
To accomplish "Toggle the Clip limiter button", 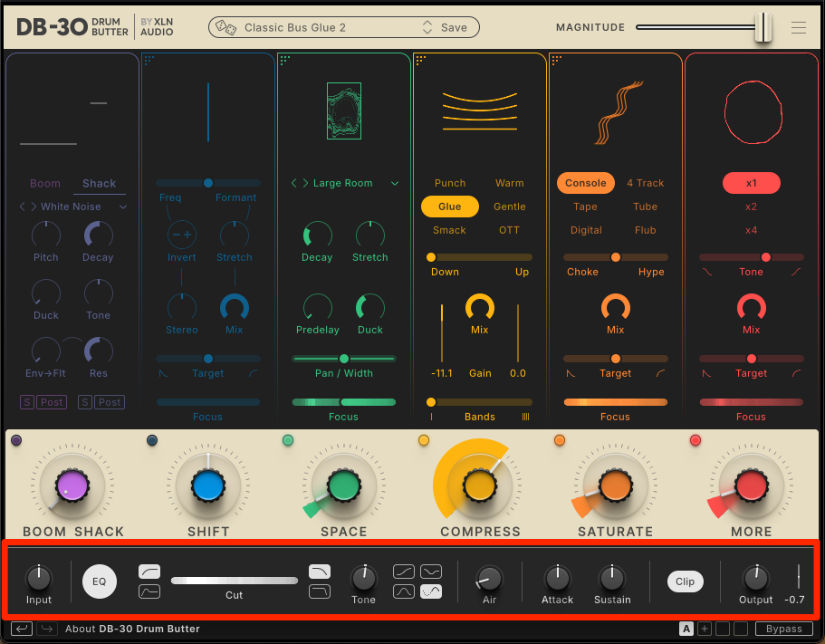I will (x=685, y=582).
